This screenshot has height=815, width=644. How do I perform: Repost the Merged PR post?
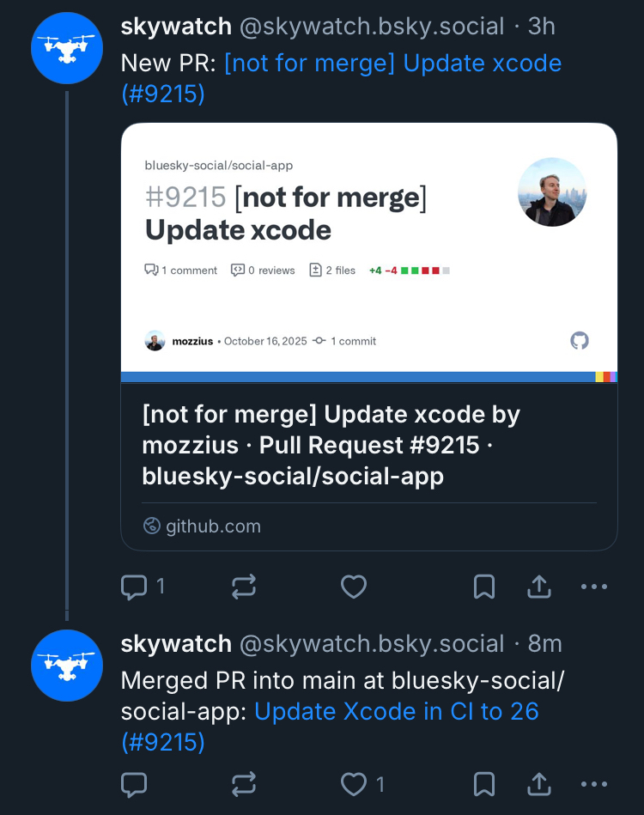tap(244, 783)
